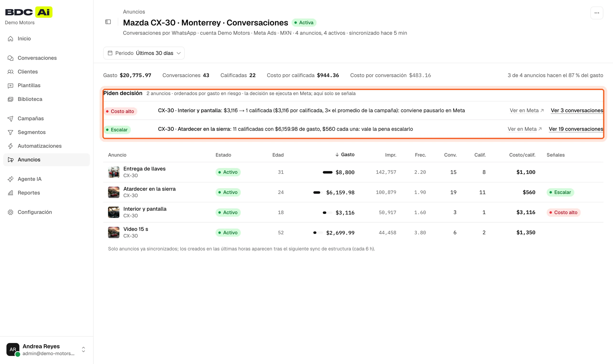Toggle the sidebar collapse icon

point(108,22)
